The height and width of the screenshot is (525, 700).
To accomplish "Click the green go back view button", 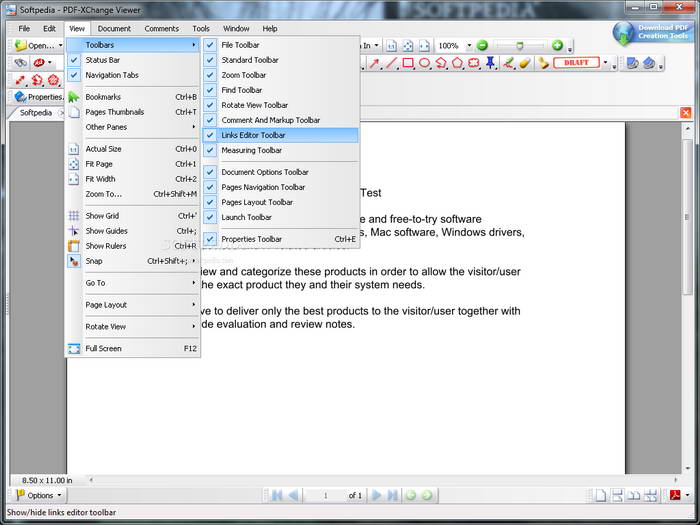I will coord(411,495).
